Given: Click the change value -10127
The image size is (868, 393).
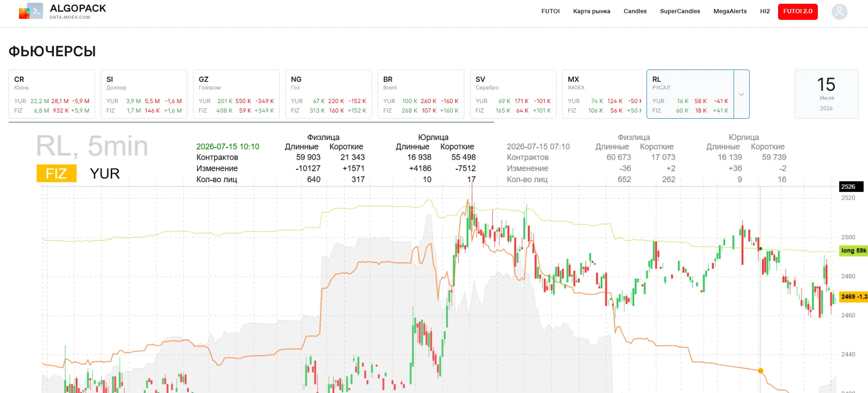Looking at the screenshot, I should [x=308, y=168].
